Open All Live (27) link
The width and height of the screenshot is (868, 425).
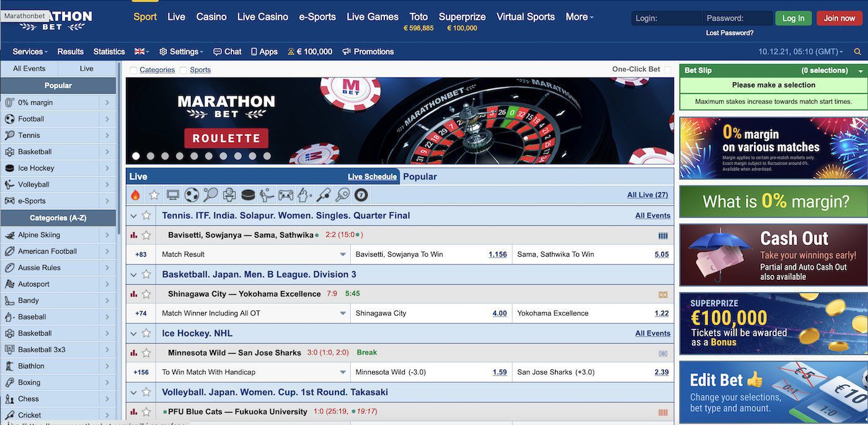[x=647, y=195]
